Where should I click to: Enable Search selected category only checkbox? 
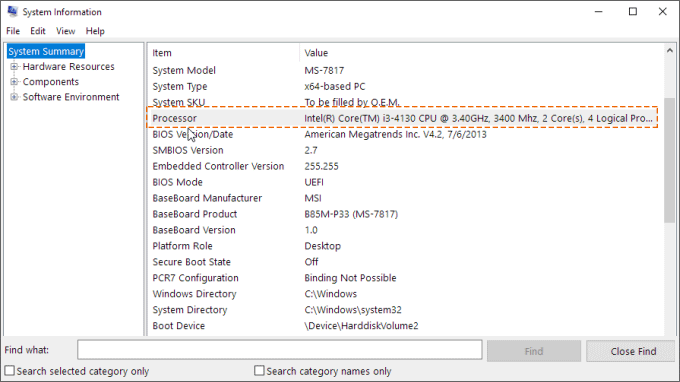[x=10, y=371]
